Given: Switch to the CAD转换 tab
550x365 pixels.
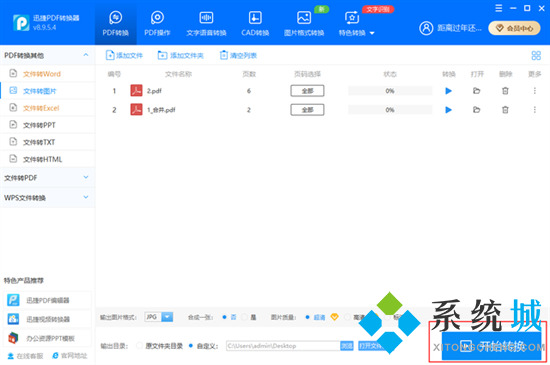Looking at the screenshot, I should [255, 23].
